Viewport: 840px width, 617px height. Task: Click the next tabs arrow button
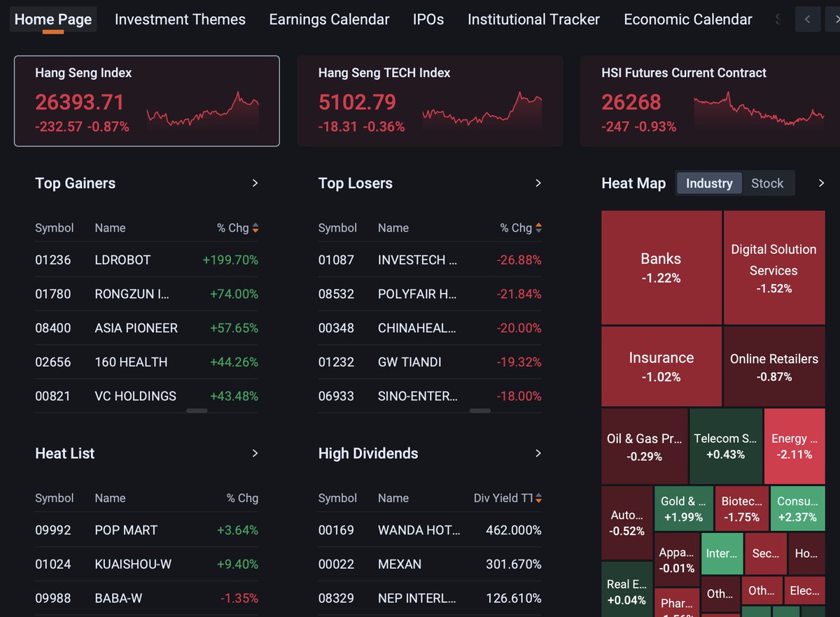click(x=832, y=20)
